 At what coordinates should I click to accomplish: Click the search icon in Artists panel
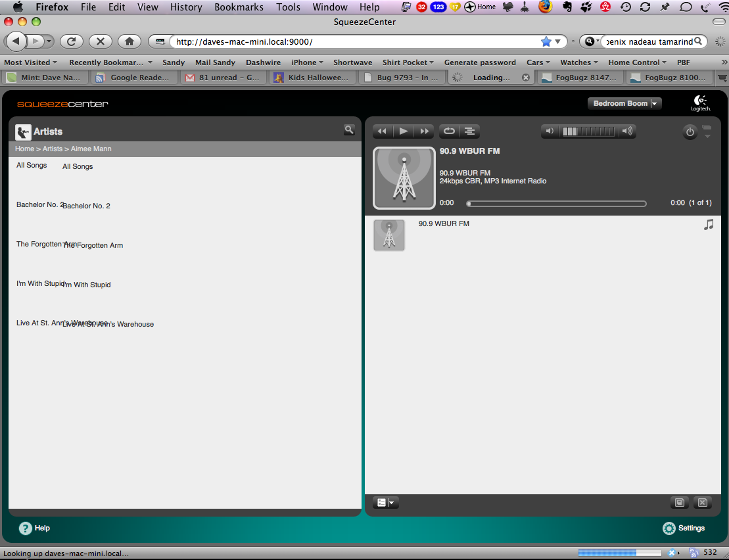[349, 130]
